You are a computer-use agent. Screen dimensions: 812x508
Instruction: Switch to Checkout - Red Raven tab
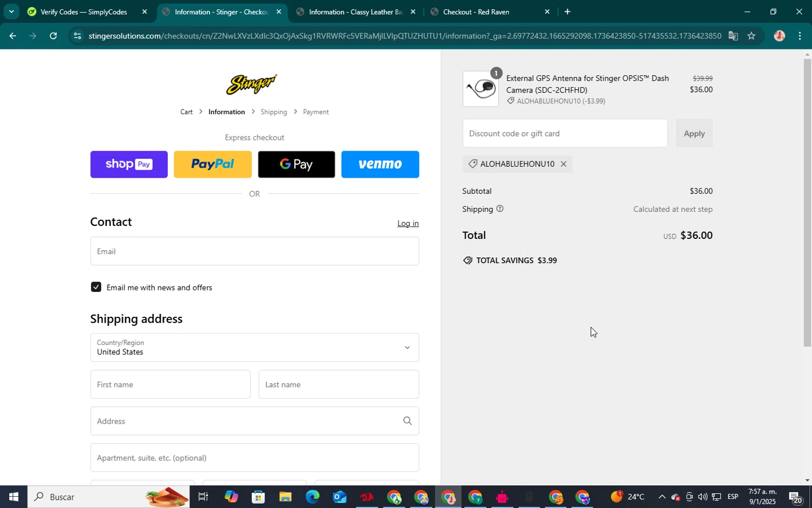(x=476, y=12)
